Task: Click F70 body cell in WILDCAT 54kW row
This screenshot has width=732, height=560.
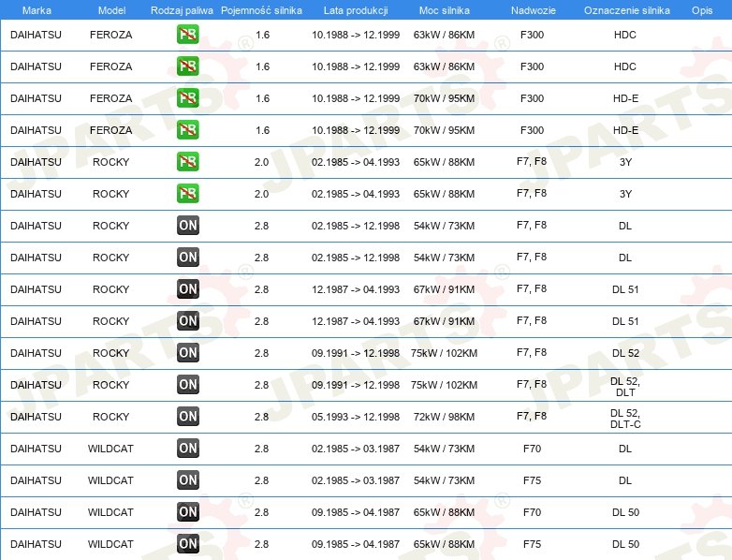Action: point(533,449)
